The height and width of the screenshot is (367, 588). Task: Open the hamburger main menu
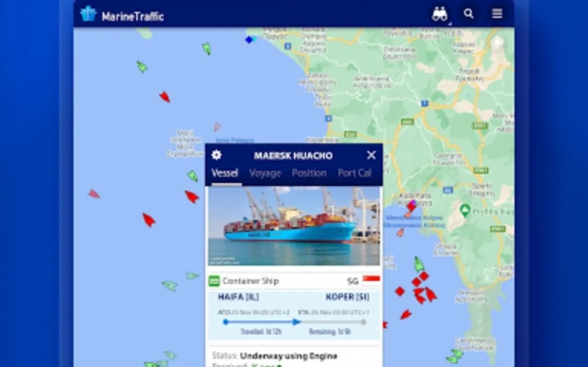pyautogui.click(x=497, y=13)
